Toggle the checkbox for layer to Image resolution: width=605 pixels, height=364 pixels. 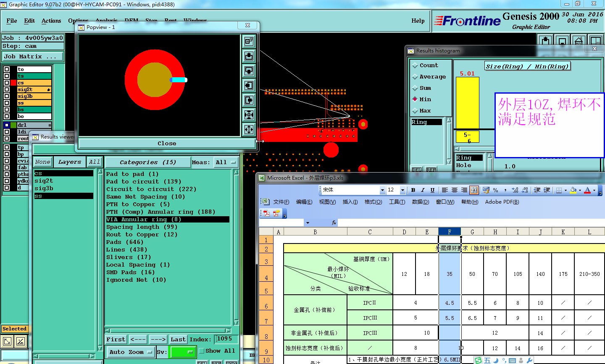pyautogui.click(x=7, y=69)
